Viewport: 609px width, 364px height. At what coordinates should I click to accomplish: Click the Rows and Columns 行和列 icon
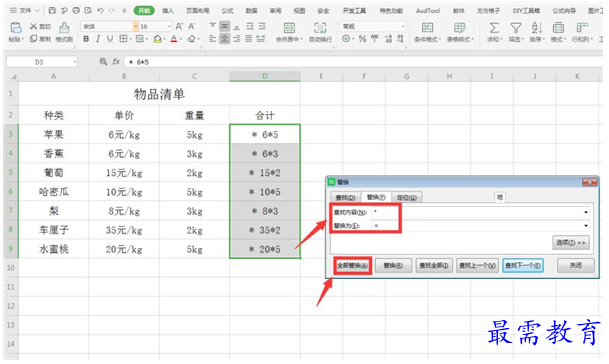tap(581, 28)
